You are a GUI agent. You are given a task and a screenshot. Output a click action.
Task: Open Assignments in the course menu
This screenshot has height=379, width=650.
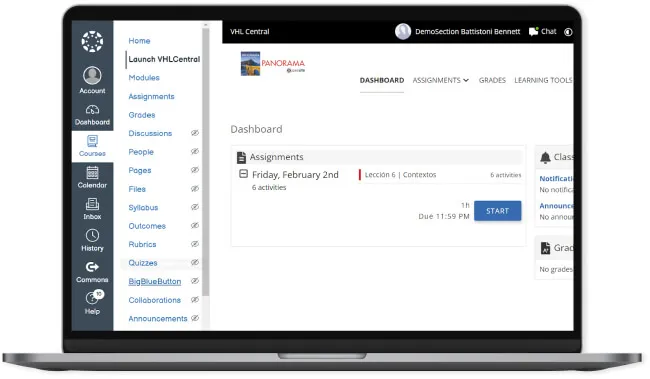click(x=151, y=97)
